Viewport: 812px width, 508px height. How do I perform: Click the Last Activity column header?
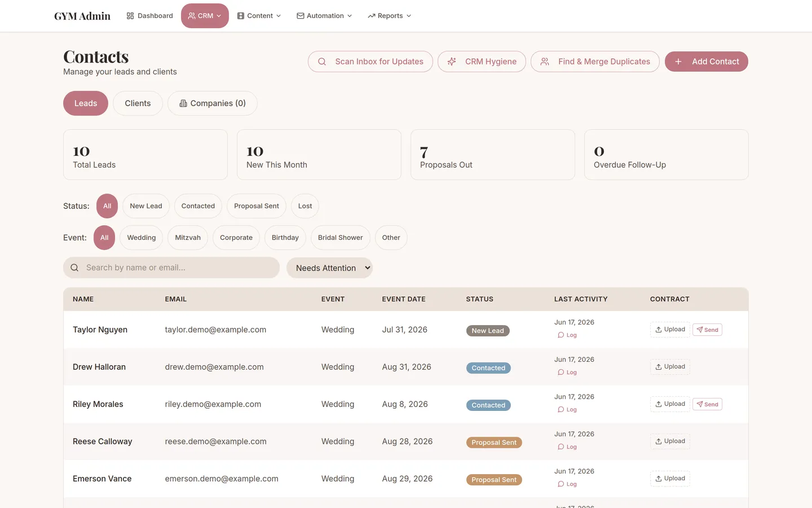tap(581, 299)
